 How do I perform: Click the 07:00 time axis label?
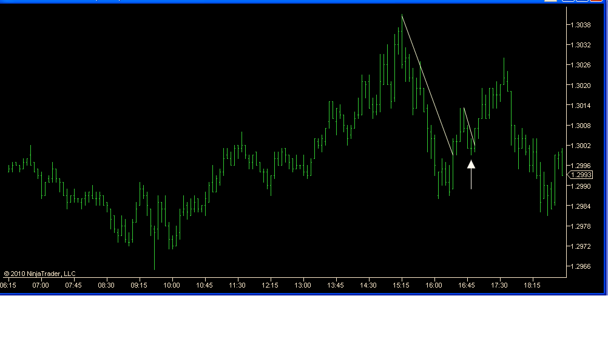[41, 285]
